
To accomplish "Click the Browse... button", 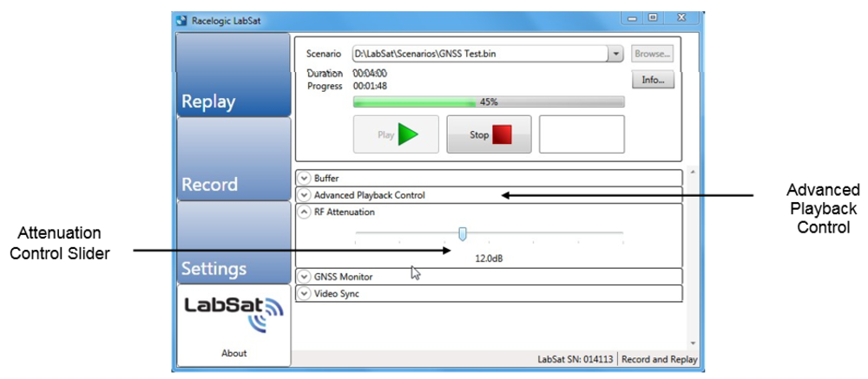I will 653,54.
